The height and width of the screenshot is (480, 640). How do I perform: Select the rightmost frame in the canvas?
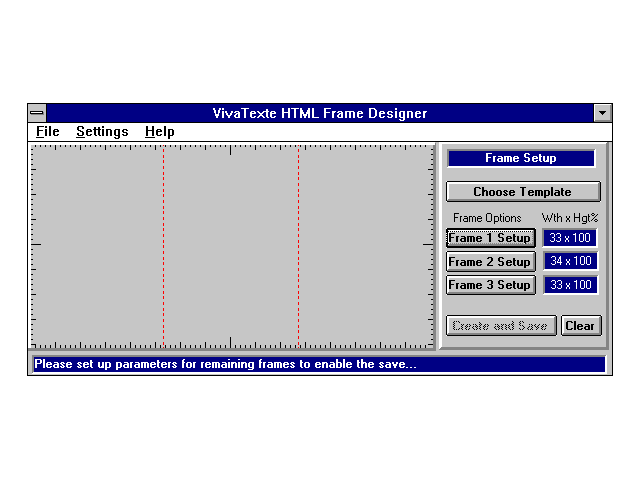click(365, 245)
